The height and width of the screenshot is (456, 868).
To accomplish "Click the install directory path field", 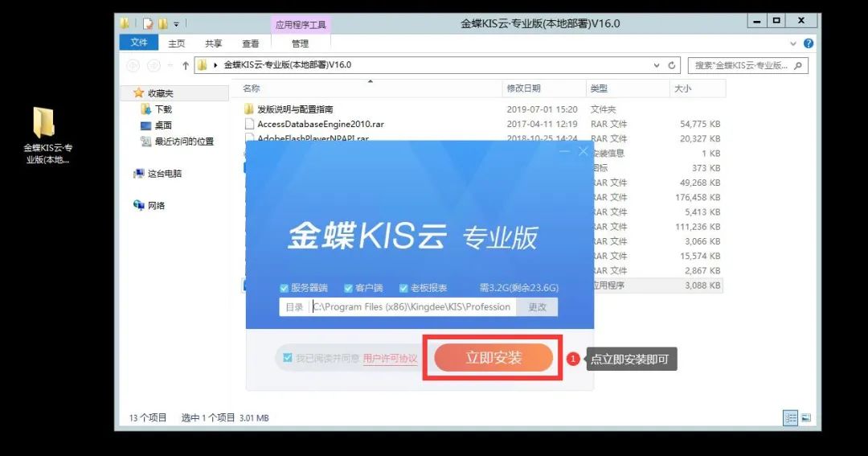I will pos(411,307).
